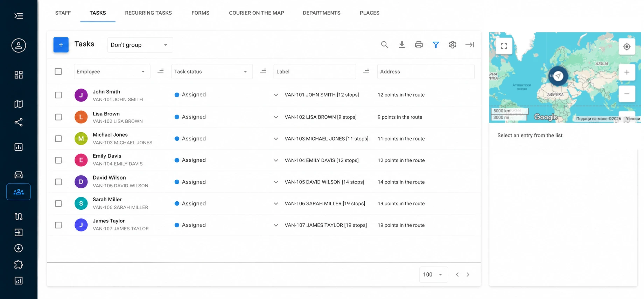Expand the VAN-104 EMILY DAVIS row chevron
The height and width of the screenshot is (299, 644).
click(x=276, y=160)
